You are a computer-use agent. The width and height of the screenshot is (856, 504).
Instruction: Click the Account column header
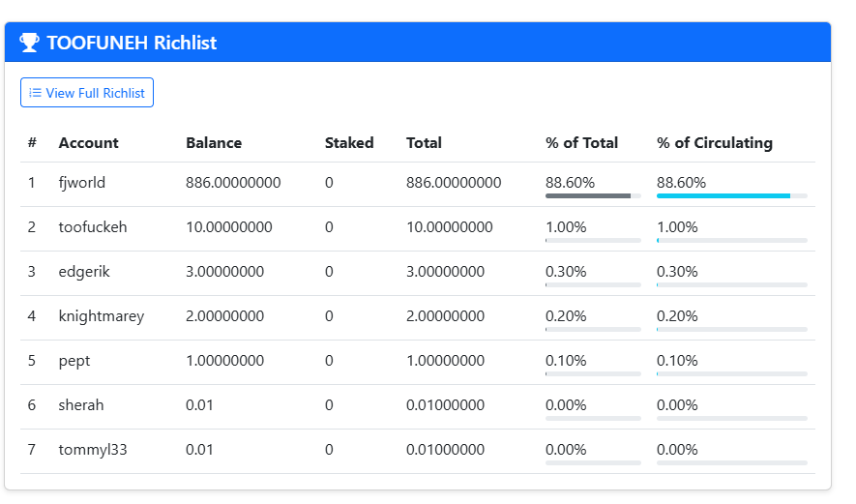[88, 143]
